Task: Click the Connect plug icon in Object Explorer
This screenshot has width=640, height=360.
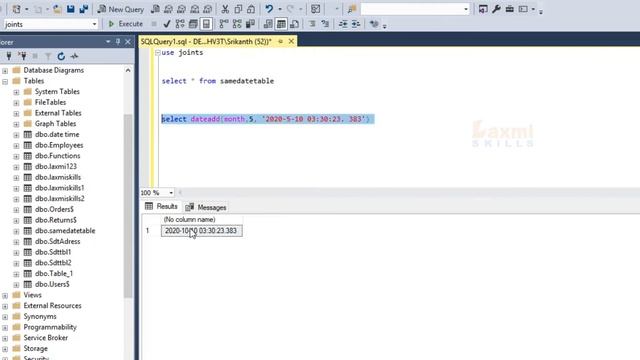Action: [9, 56]
